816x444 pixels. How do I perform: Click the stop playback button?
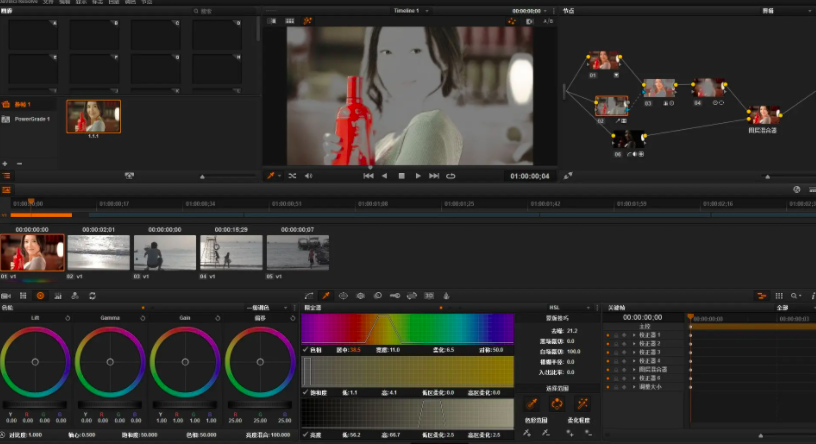pyautogui.click(x=401, y=176)
